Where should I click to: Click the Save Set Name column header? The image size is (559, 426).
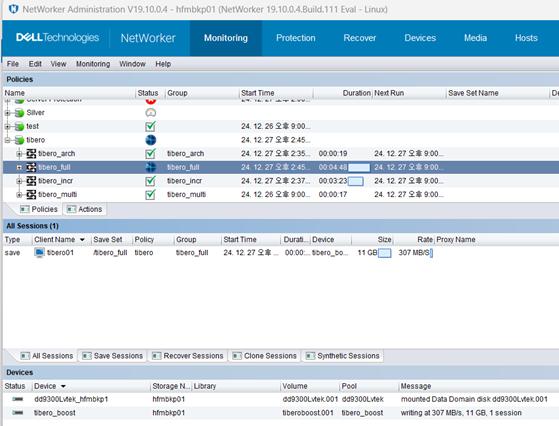click(473, 93)
